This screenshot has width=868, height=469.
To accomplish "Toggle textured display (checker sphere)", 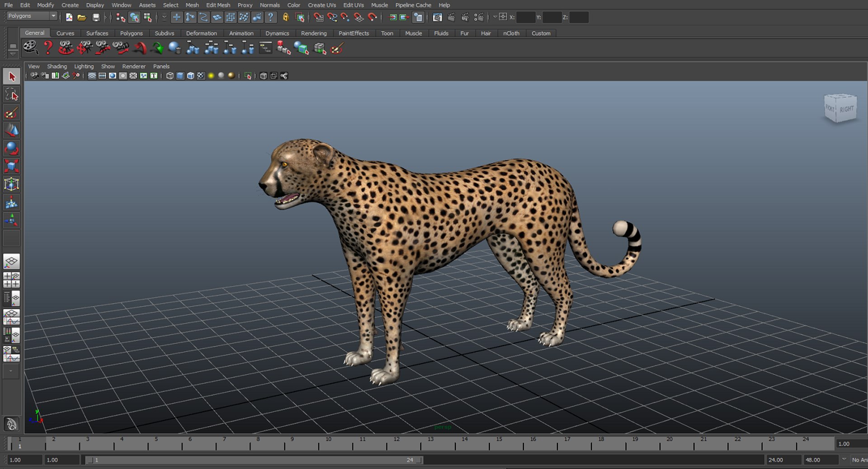I will tap(201, 76).
